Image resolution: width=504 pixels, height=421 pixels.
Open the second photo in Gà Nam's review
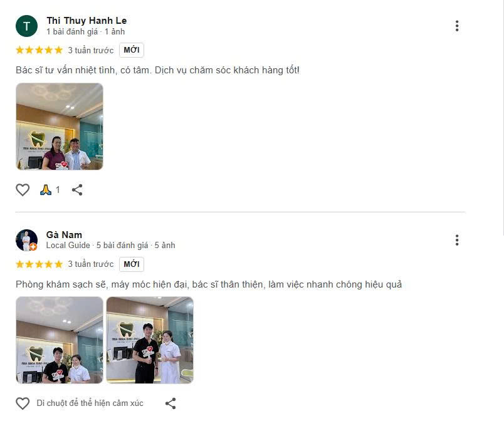pyautogui.click(x=150, y=340)
